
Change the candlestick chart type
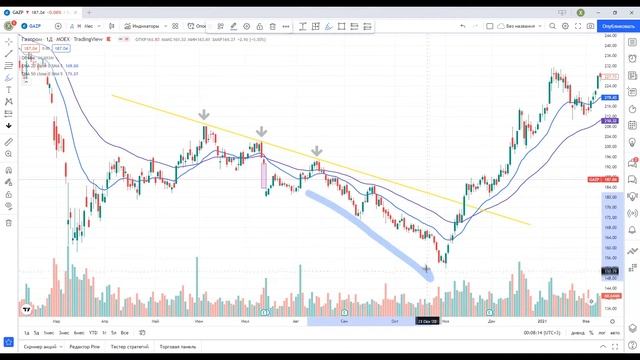pyautogui.click(x=112, y=26)
